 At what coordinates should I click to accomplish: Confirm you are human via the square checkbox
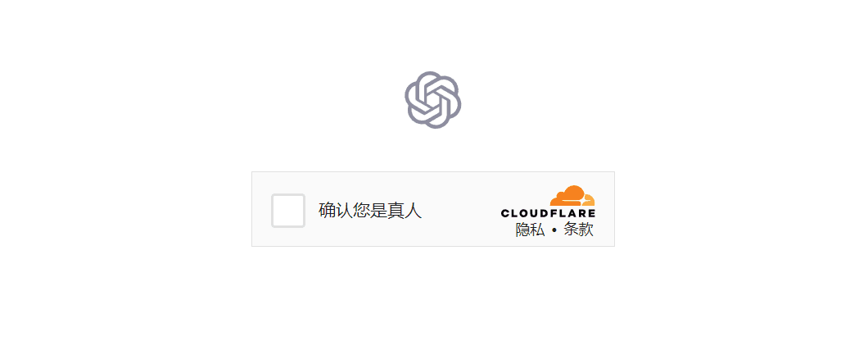point(288,211)
